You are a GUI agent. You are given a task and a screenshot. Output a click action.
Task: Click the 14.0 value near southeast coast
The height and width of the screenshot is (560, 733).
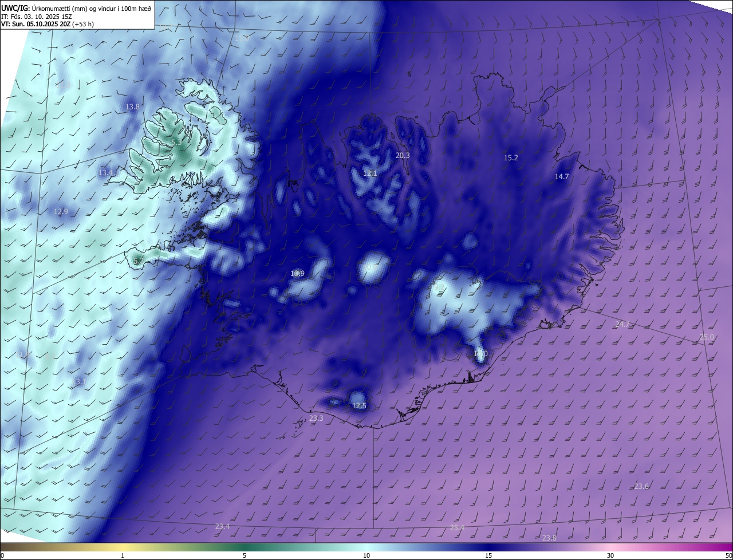click(480, 354)
